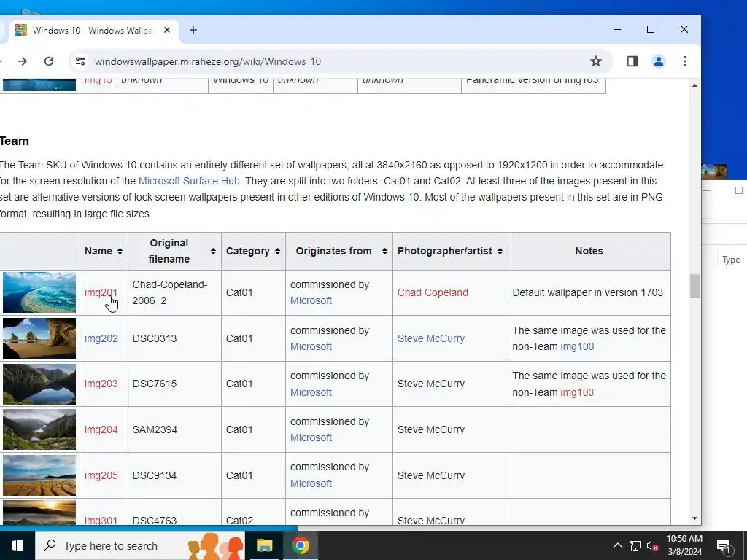Open Chrome three-dot menu
This screenshot has width=747, height=560.
(x=684, y=61)
